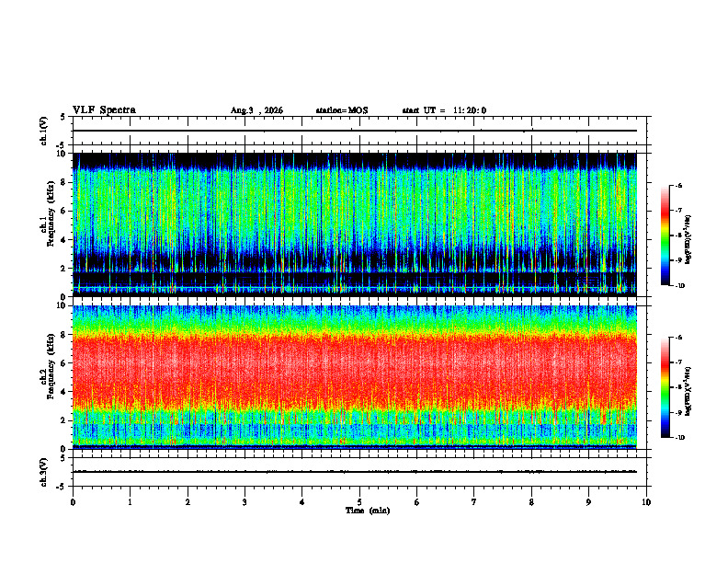The width and height of the screenshot is (728, 563).
Task: Click the "station=MOS" header label
Action: (x=342, y=110)
